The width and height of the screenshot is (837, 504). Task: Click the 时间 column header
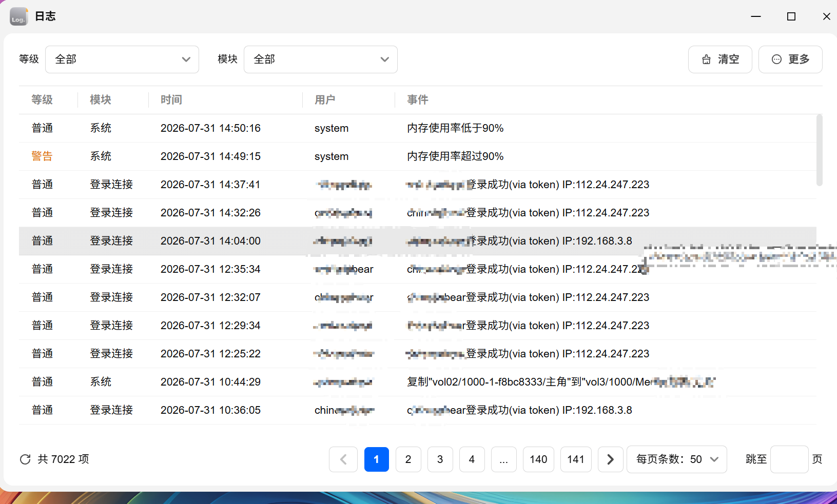[171, 100]
